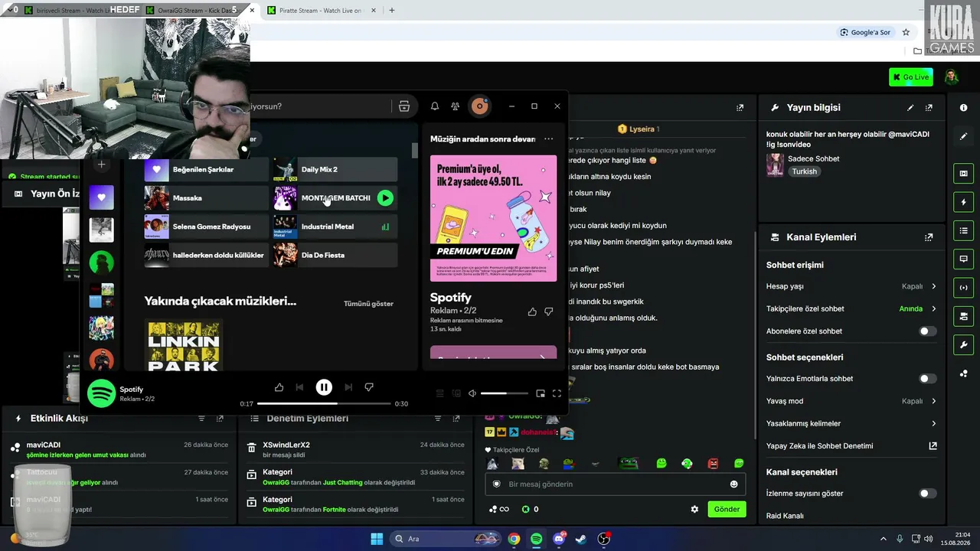Open chat settings gear icon

(694, 509)
